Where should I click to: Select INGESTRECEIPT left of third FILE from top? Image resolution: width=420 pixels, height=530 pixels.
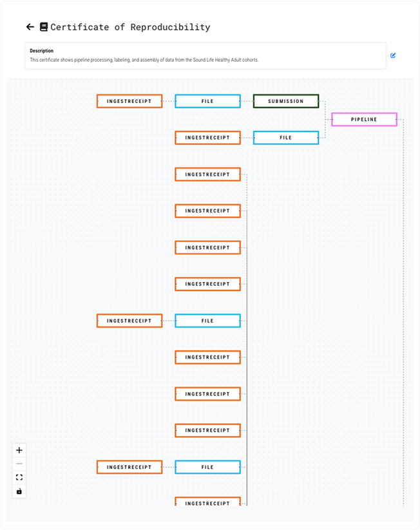tap(129, 321)
